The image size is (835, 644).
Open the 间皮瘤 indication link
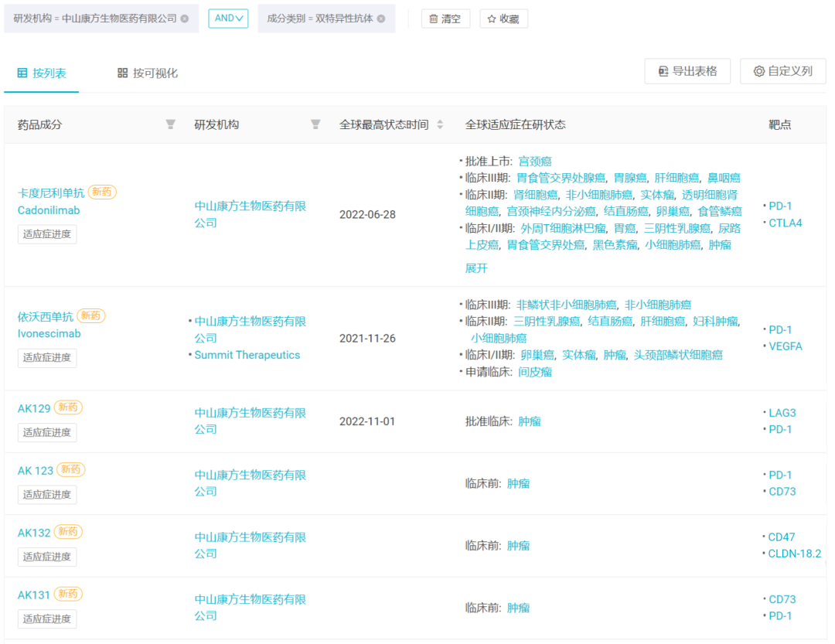535,373
